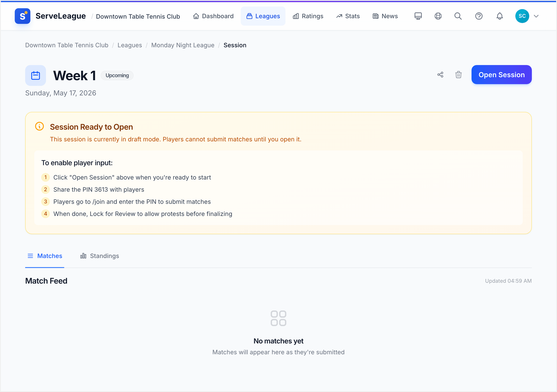Click the Open Session button
Viewport: 557px width, 392px height.
pyautogui.click(x=501, y=75)
